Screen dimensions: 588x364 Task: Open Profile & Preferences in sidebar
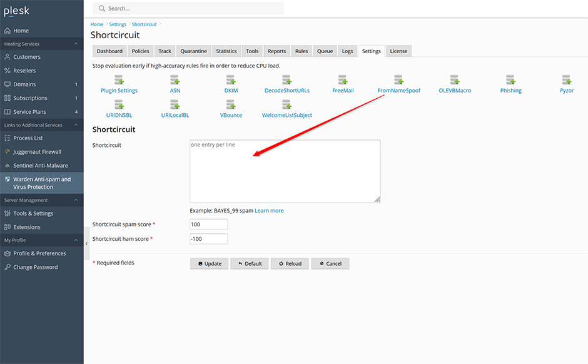tap(42, 253)
